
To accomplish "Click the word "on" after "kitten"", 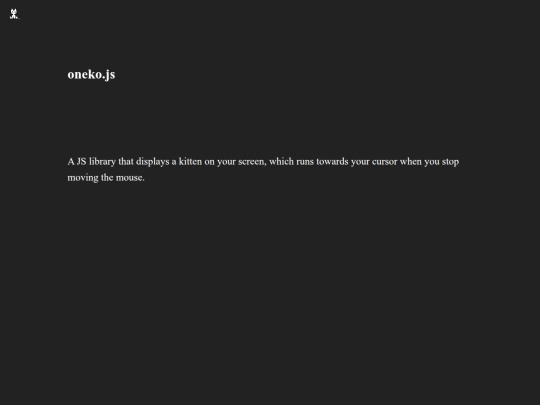I will [x=209, y=162].
